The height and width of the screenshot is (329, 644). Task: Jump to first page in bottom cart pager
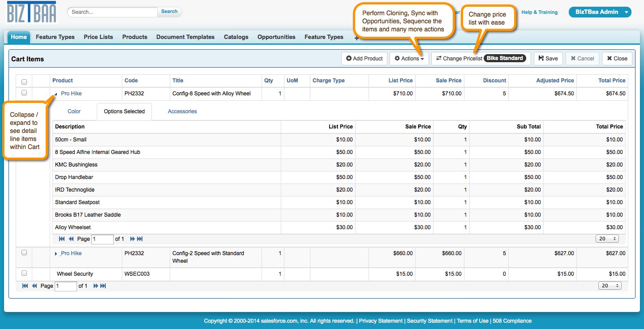click(x=25, y=286)
